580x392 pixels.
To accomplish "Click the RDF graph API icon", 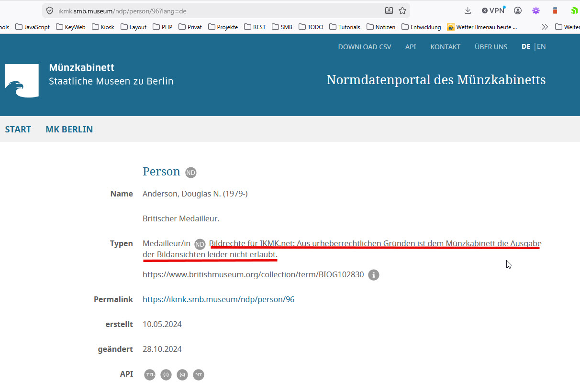I will (x=182, y=375).
